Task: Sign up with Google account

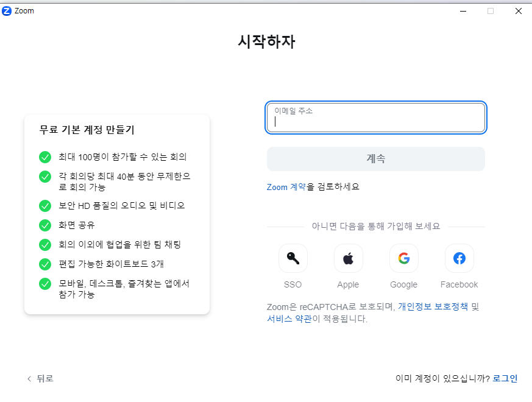Action: tap(403, 258)
